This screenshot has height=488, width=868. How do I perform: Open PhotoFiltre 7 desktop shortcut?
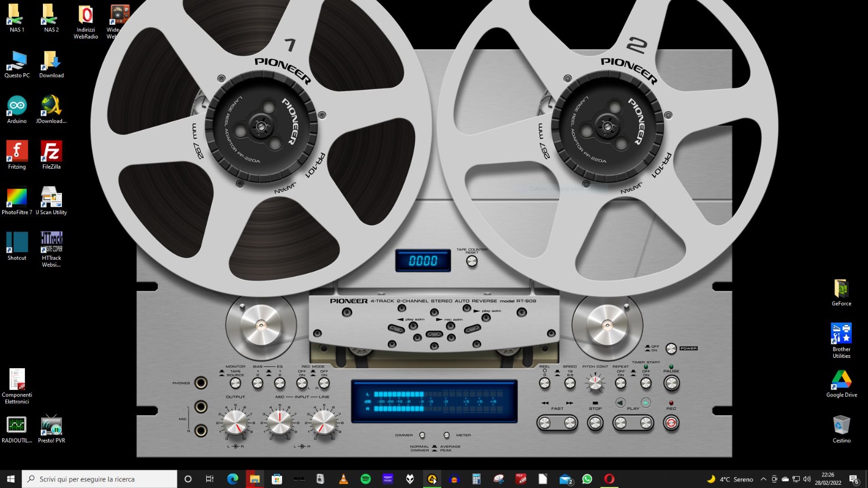click(x=17, y=201)
